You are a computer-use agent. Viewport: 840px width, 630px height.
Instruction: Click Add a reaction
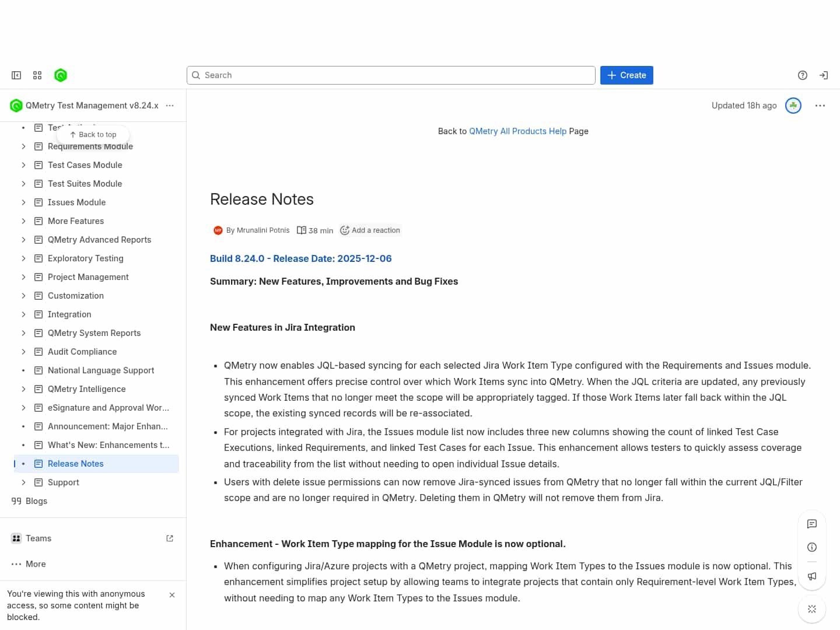tap(370, 230)
